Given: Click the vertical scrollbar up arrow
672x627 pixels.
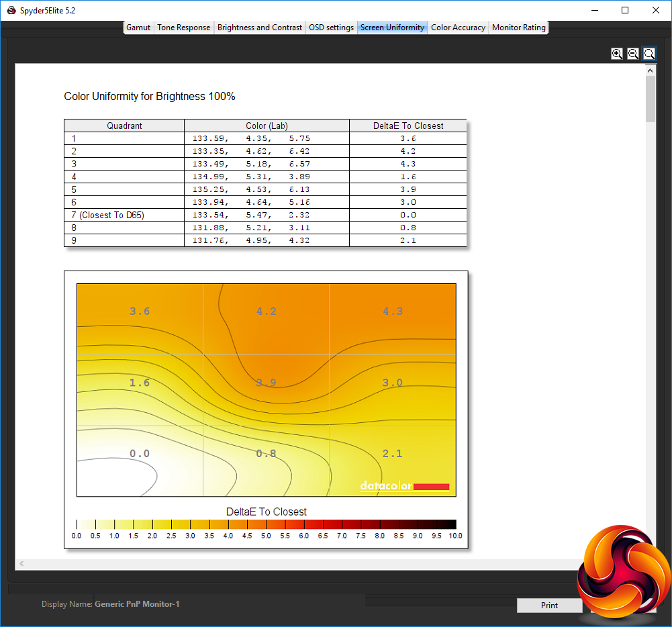Looking at the screenshot, I should click(x=650, y=70).
